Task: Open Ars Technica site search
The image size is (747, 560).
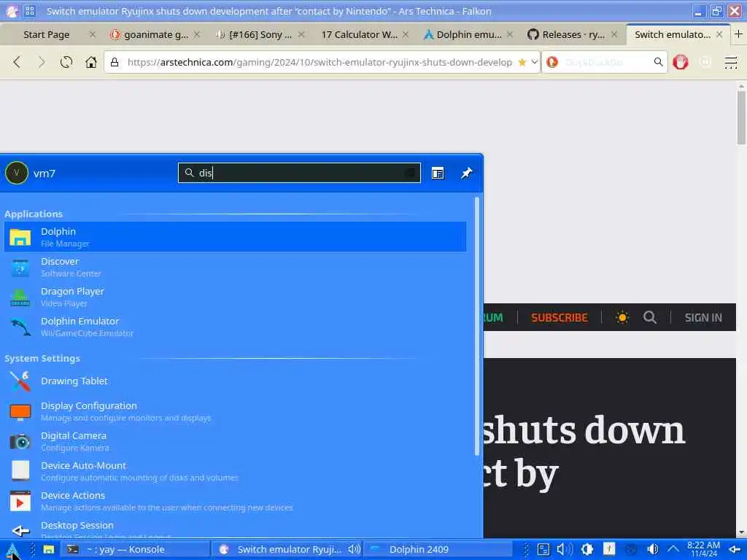Action: pyautogui.click(x=650, y=317)
